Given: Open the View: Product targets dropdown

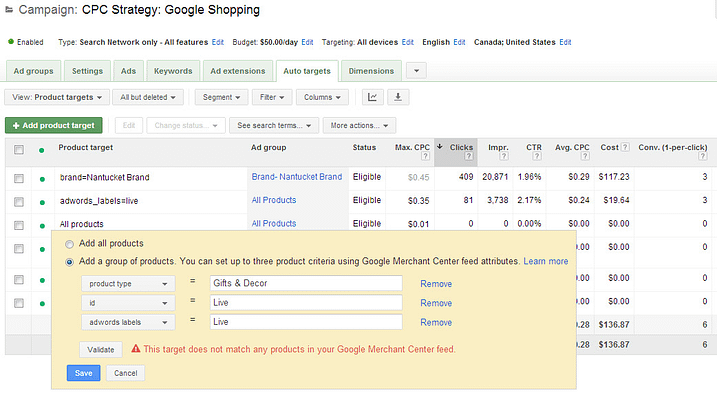Looking at the screenshot, I should (x=57, y=97).
